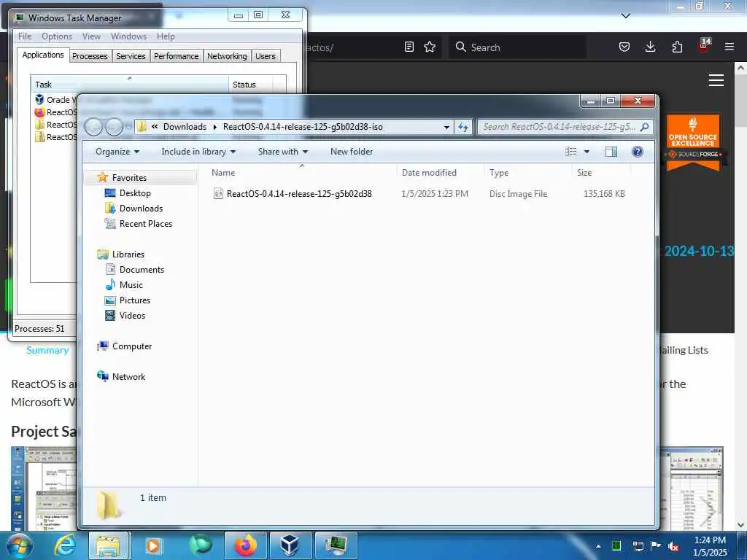This screenshot has height=560, width=747.
Task: Click the New folder button
Action: point(352,152)
